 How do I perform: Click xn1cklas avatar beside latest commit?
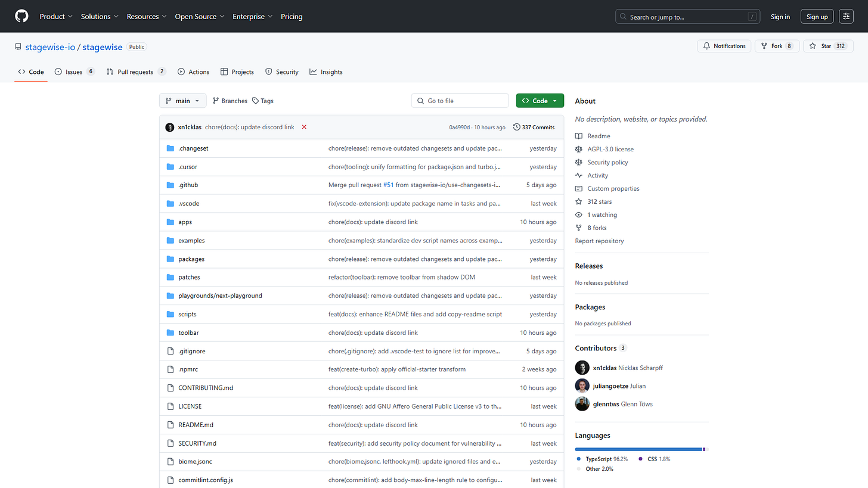click(170, 127)
